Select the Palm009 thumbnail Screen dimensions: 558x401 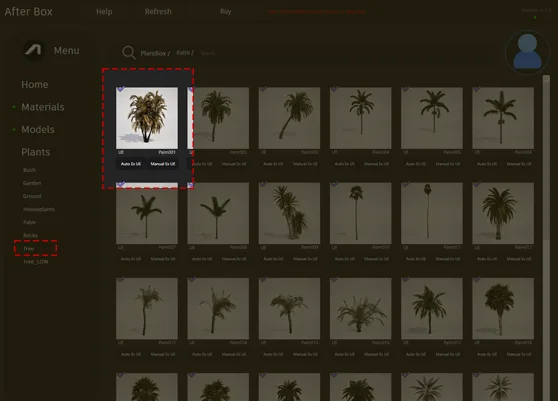(x=289, y=213)
